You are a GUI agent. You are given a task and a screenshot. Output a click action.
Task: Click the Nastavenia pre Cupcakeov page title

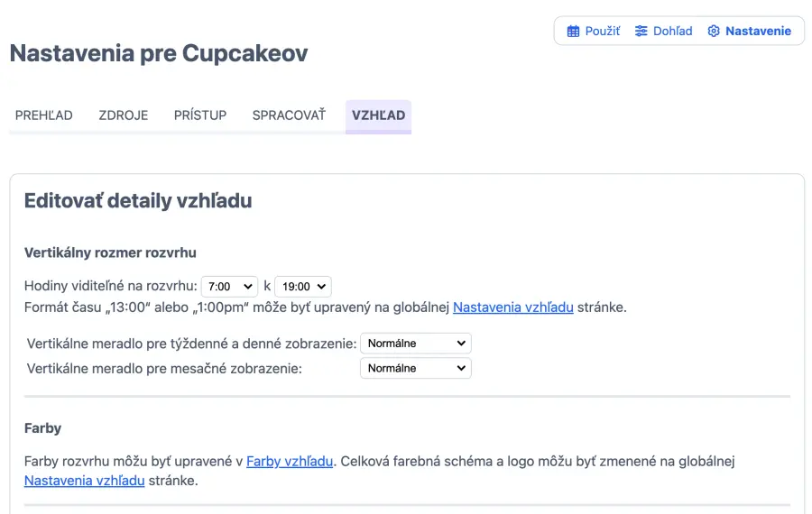click(x=159, y=53)
